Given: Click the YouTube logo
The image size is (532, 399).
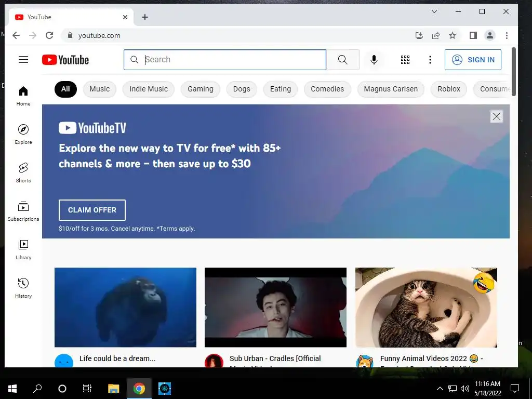Looking at the screenshot, I should pos(65,60).
